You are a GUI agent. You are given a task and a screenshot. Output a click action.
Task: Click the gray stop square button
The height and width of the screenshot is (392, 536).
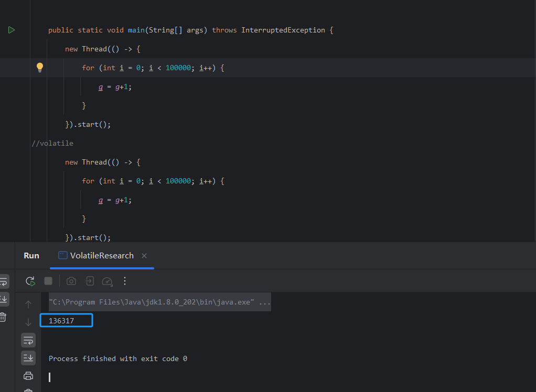(48, 281)
